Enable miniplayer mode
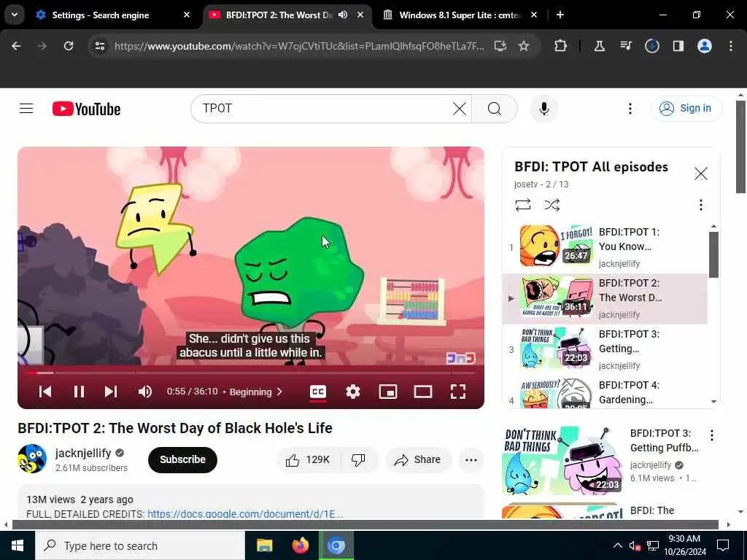 388,392
